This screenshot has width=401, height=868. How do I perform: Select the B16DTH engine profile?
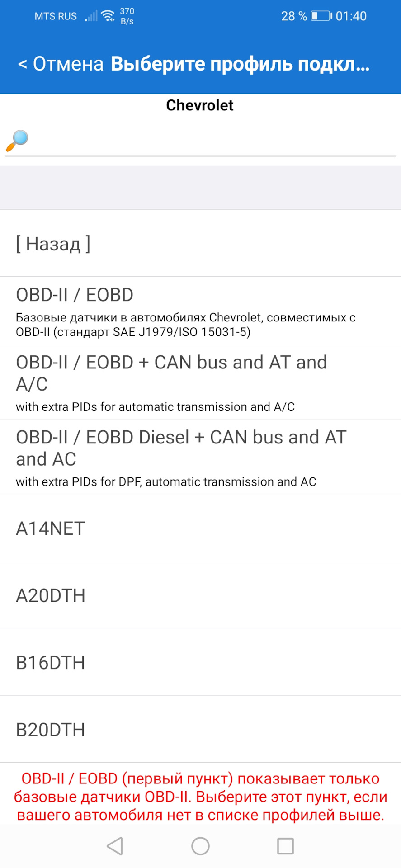200,662
